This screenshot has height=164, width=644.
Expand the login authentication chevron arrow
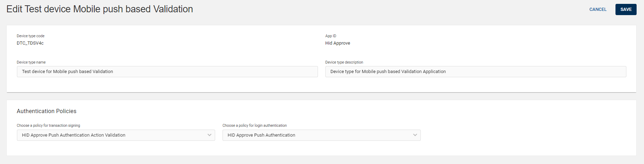(x=415, y=135)
